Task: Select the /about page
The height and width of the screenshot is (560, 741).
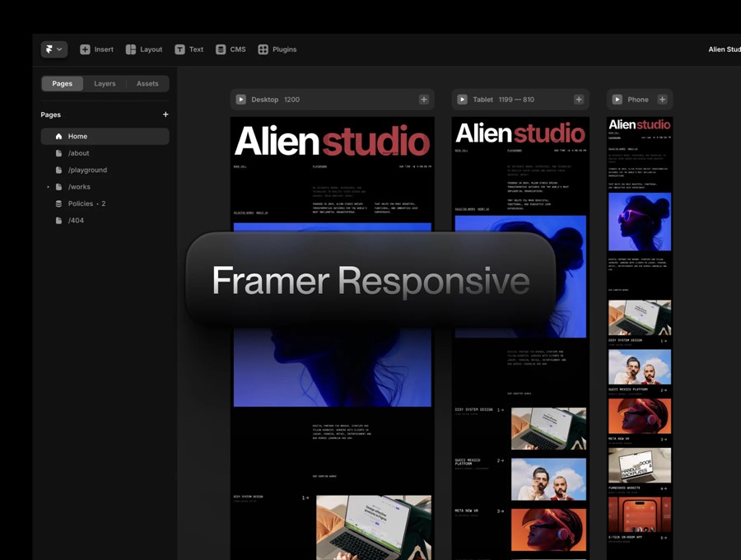Action: coord(80,153)
